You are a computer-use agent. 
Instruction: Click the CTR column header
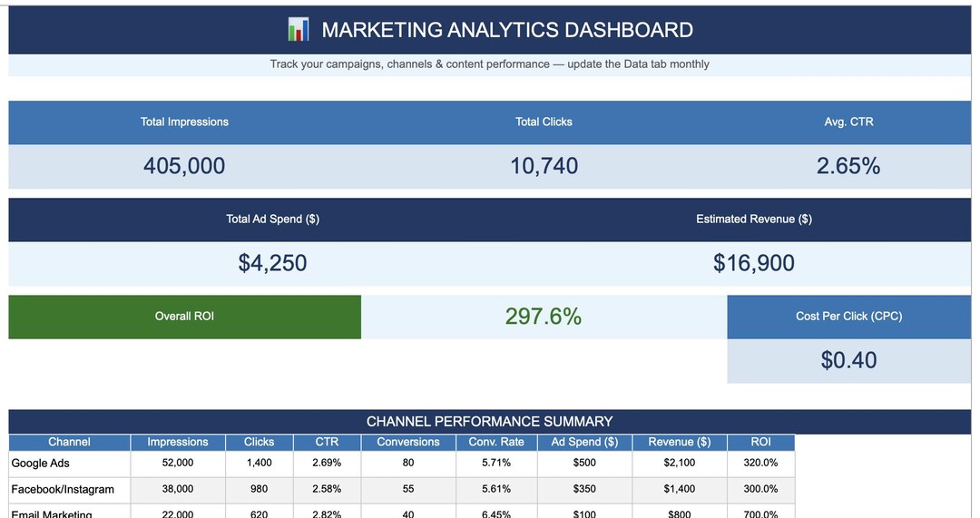tap(327, 443)
